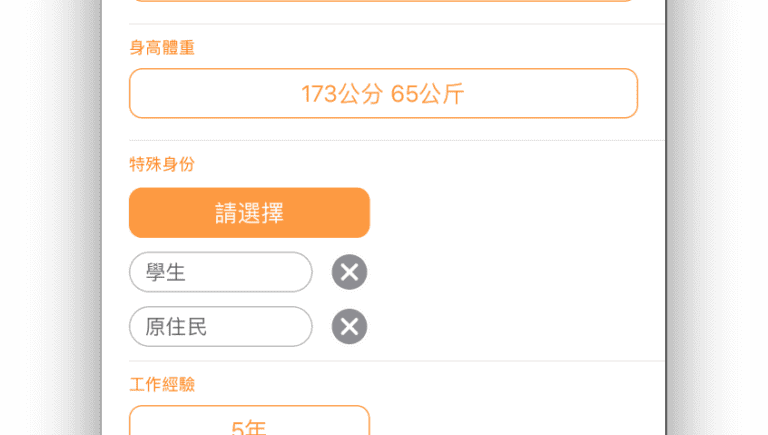Click the partially visible field at top
This screenshot has width=768, height=435.
tap(383, 2)
